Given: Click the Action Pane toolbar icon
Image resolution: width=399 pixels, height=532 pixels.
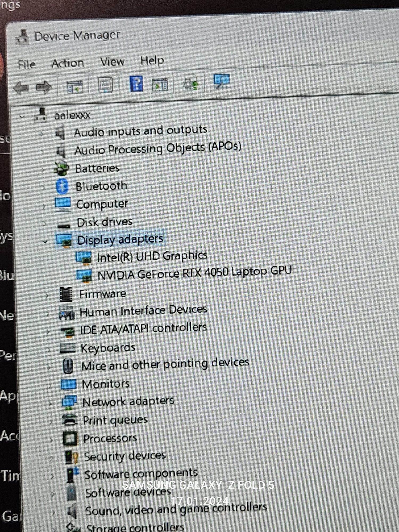Looking at the screenshot, I should coord(160,85).
